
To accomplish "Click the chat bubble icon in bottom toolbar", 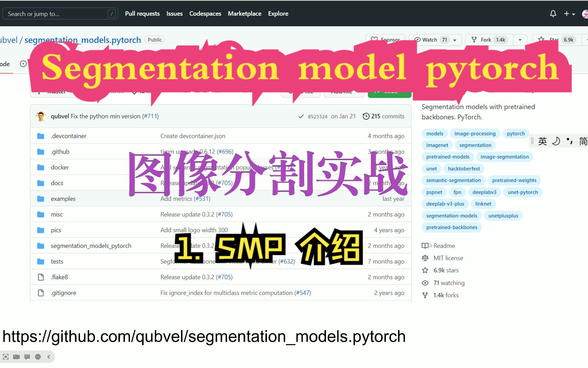I will (x=27, y=357).
